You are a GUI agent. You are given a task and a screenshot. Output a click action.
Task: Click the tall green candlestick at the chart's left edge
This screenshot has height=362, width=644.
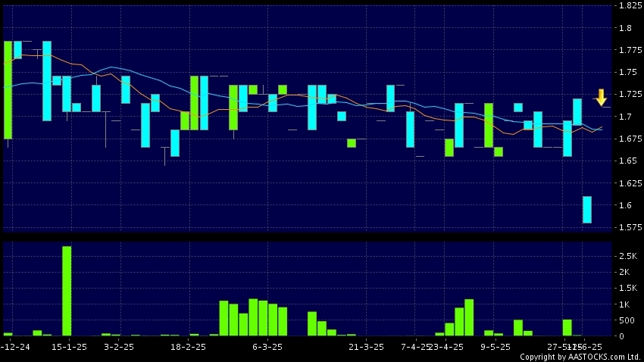tap(8, 90)
